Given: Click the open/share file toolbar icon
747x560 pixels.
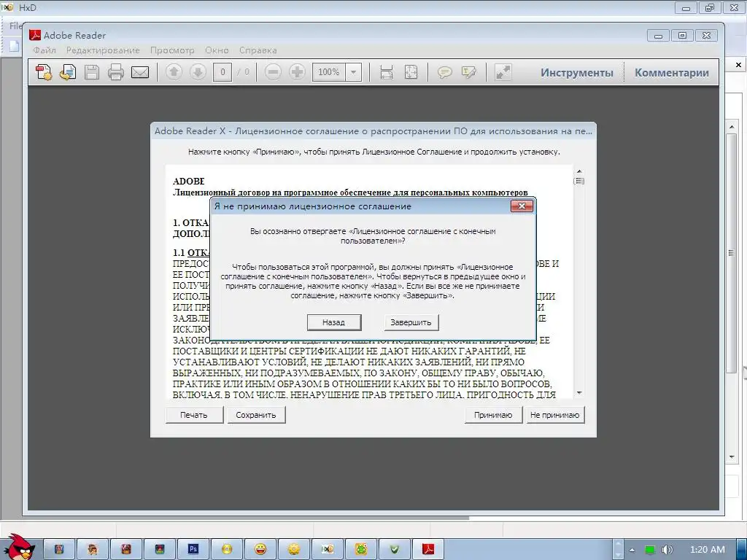Looking at the screenshot, I should click(x=68, y=72).
